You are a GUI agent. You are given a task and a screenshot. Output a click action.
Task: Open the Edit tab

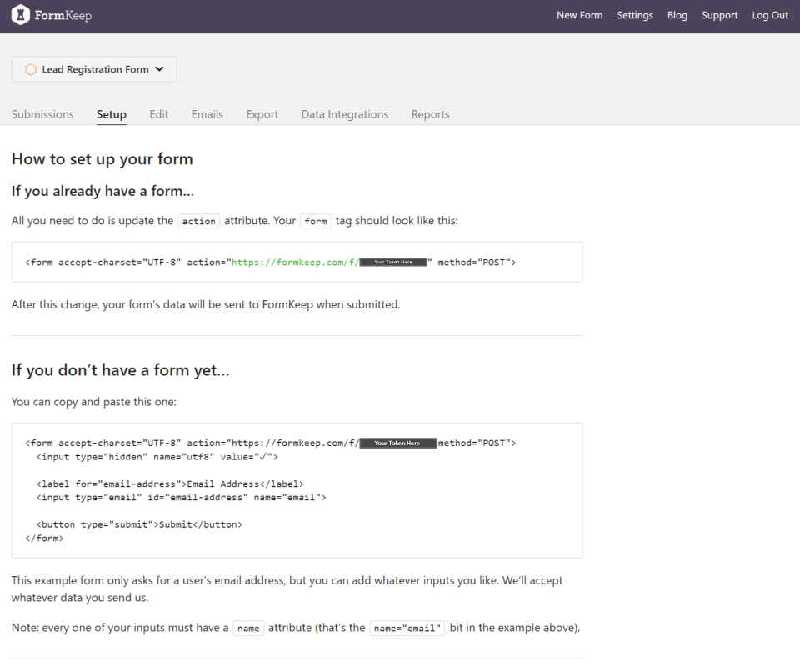(x=158, y=114)
